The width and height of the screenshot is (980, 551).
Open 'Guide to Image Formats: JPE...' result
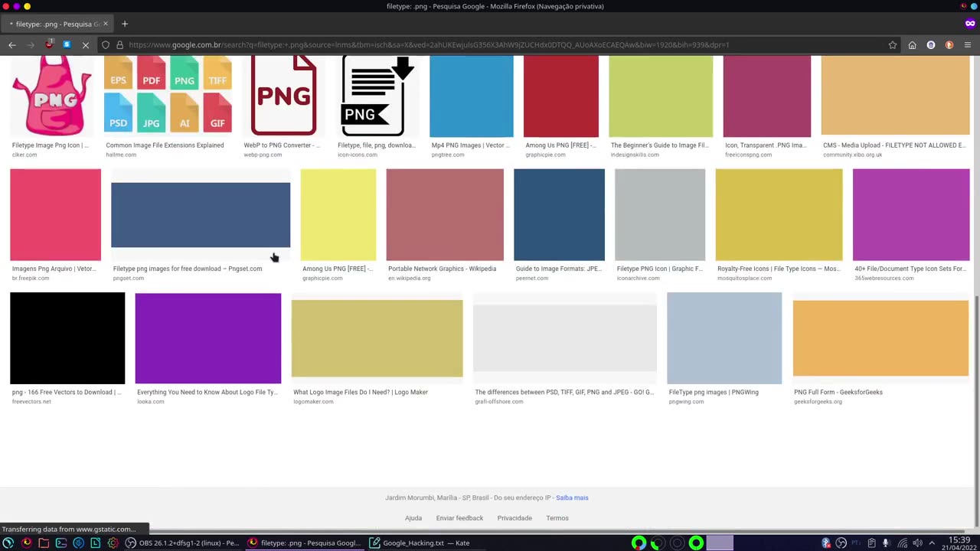click(x=559, y=269)
